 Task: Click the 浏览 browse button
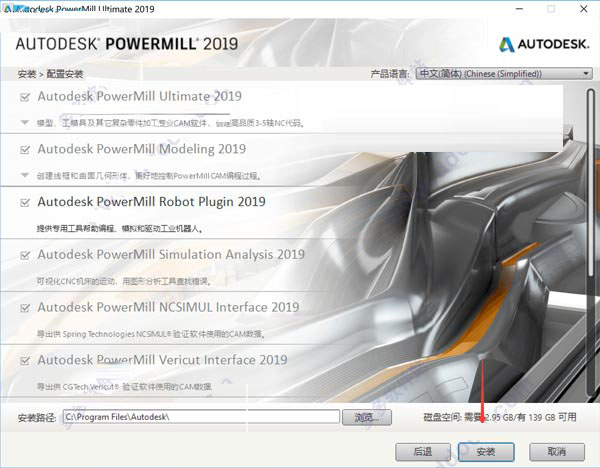pos(367,417)
